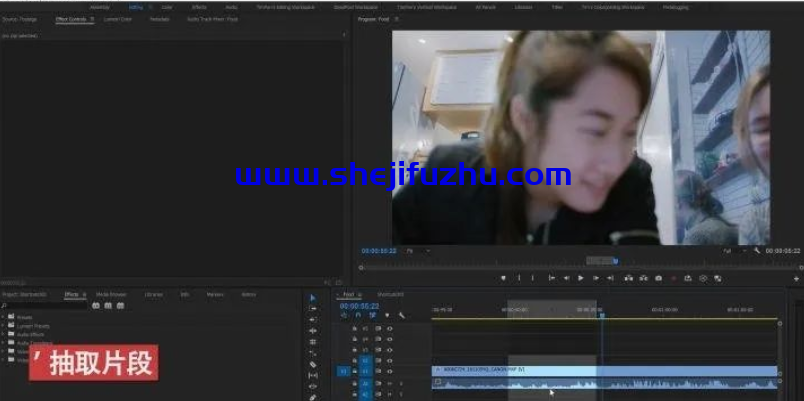804x401 pixels.
Task: Go to In point
Action: (x=552, y=278)
